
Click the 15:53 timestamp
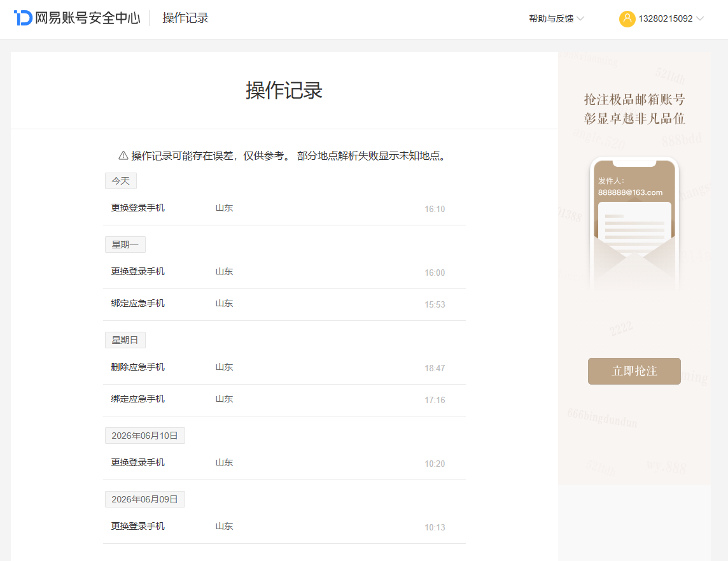pyautogui.click(x=435, y=304)
